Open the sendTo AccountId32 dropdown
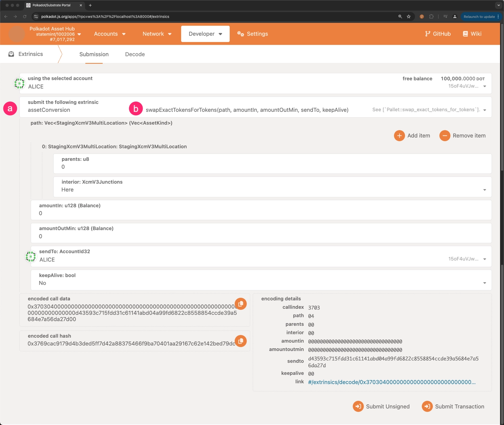Viewport: 504px width, 425px height. click(x=484, y=259)
